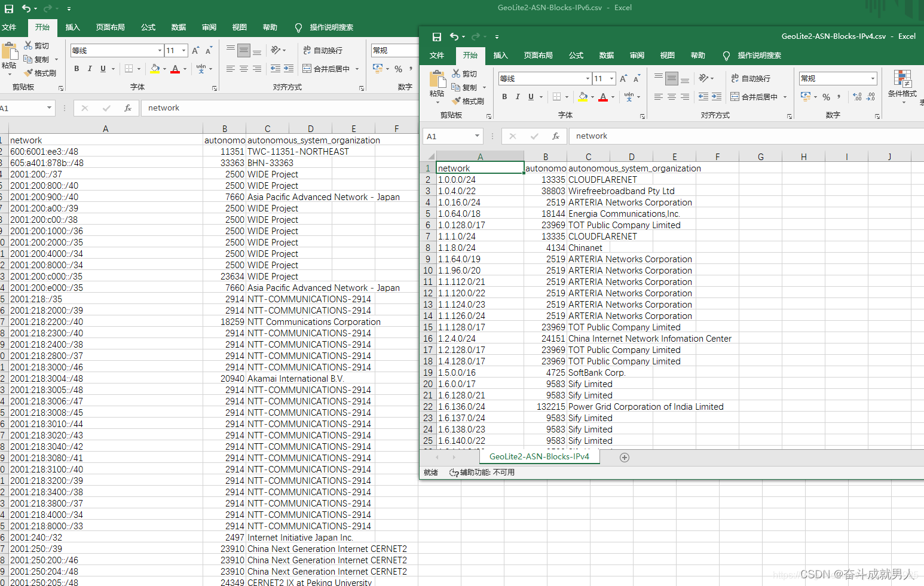
Task: Open font size dropdown in IPv6 window
Action: click(183, 50)
